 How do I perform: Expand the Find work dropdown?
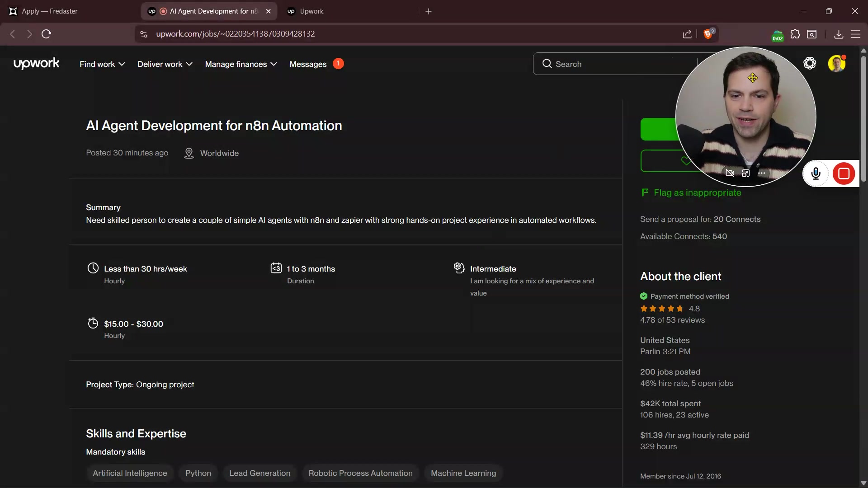(102, 64)
